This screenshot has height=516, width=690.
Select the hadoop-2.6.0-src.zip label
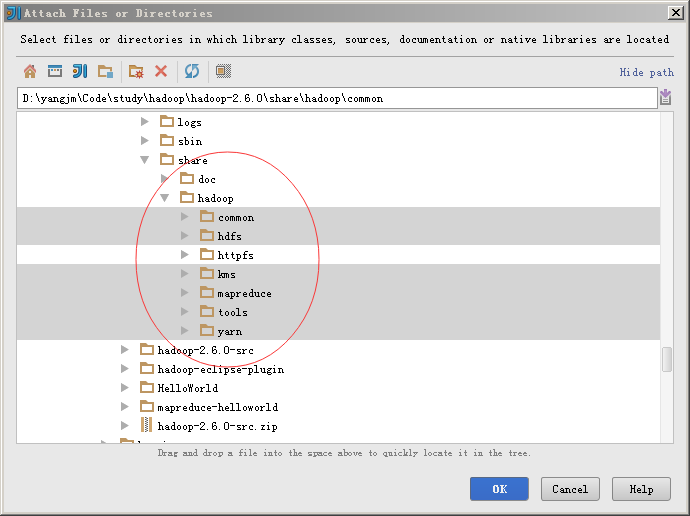pyautogui.click(x=217, y=426)
